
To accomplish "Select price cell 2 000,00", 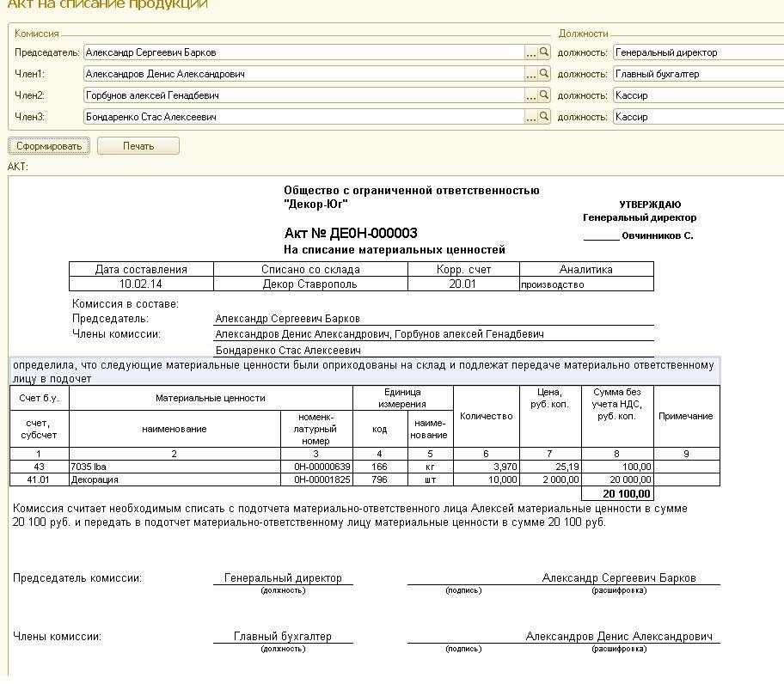I will 550,479.
